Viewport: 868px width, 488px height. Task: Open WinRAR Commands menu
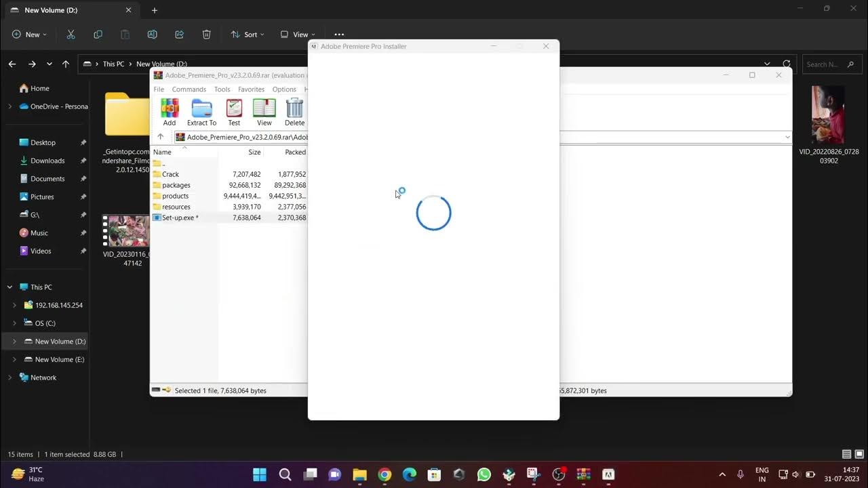pyautogui.click(x=189, y=89)
